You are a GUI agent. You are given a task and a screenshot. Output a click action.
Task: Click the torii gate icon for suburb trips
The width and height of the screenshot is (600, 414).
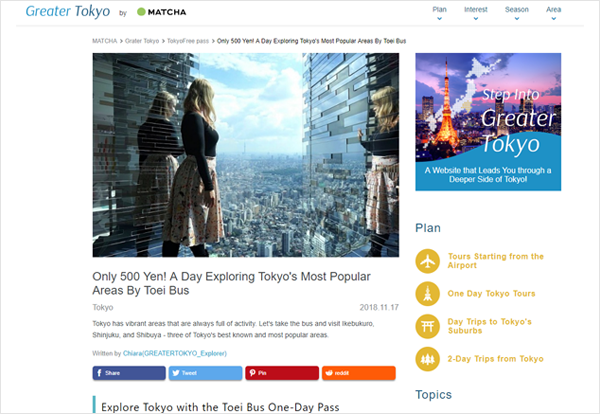tap(427, 326)
